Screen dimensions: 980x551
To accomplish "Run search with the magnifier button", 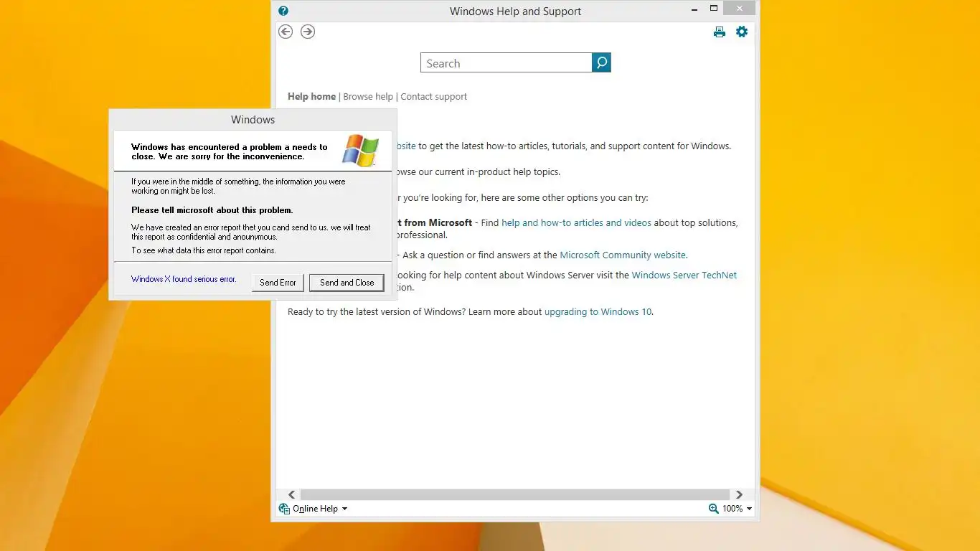I will [x=601, y=62].
